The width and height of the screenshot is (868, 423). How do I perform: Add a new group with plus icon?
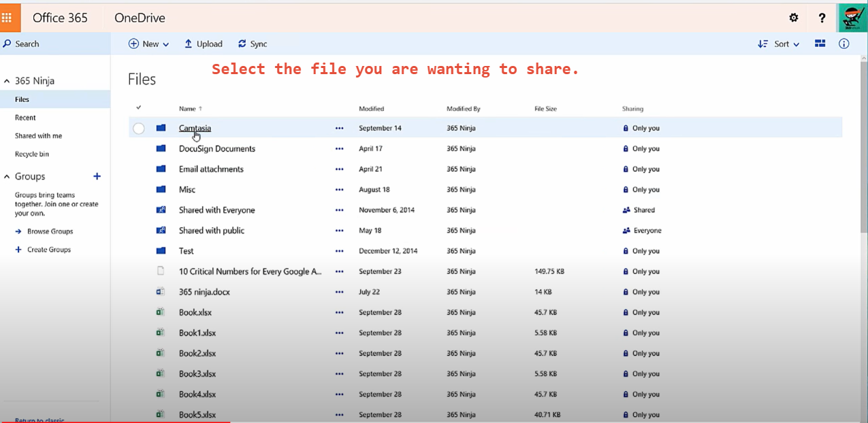click(x=97, y=176)
